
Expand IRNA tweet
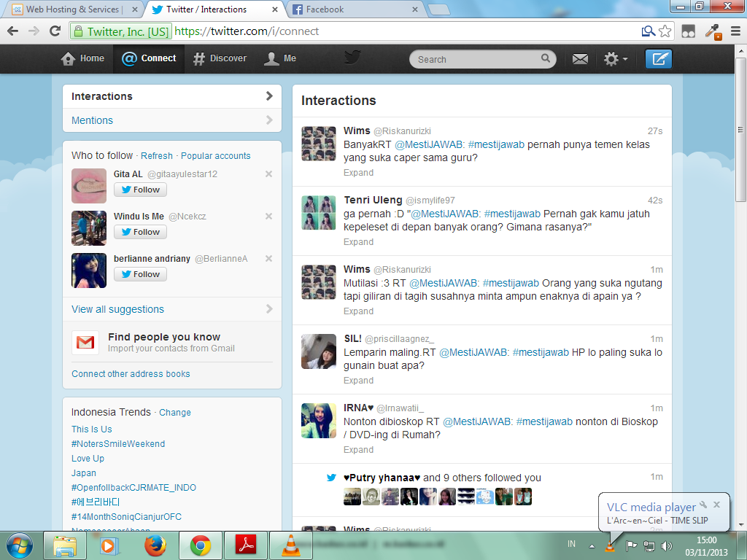(x=358, y=449)
